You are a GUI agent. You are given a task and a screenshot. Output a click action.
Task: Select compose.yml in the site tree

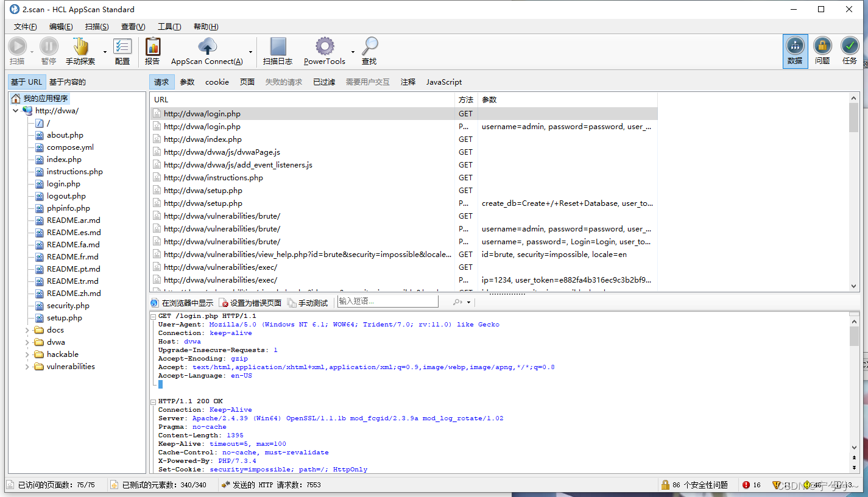click(x=70, y=147)
